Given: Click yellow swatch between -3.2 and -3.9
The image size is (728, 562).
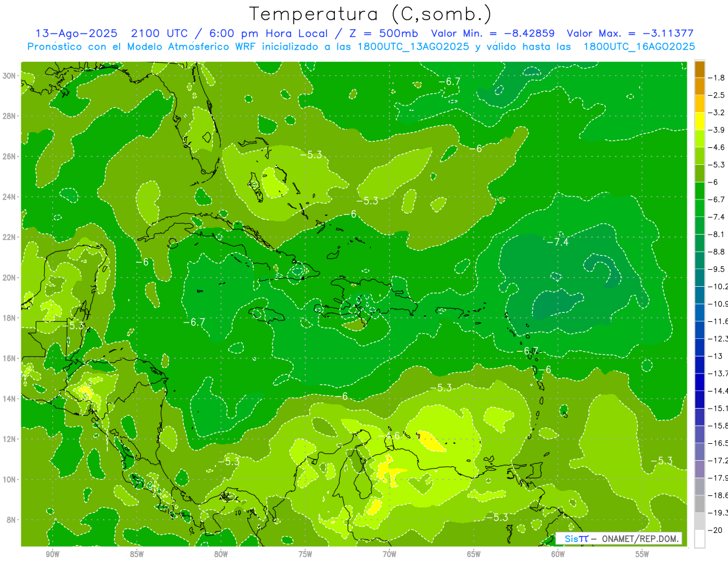Looking at the screenshot, I should tap(699, 121).
